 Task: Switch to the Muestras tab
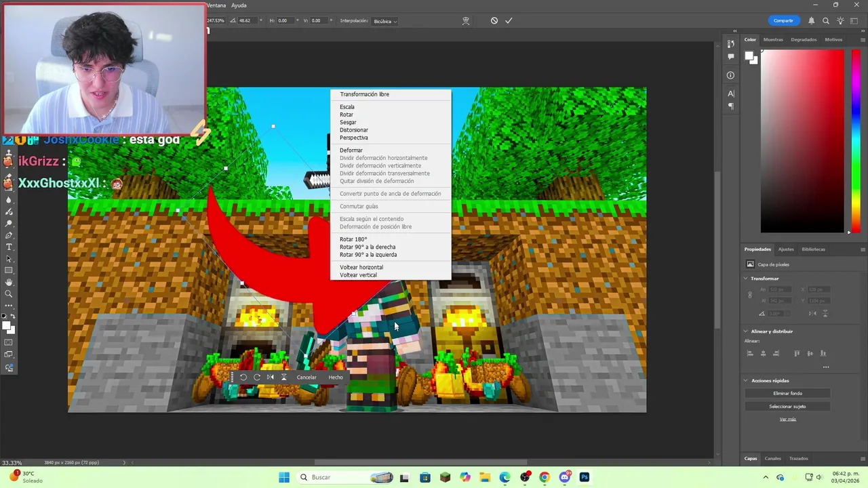(x=773, y=40)
